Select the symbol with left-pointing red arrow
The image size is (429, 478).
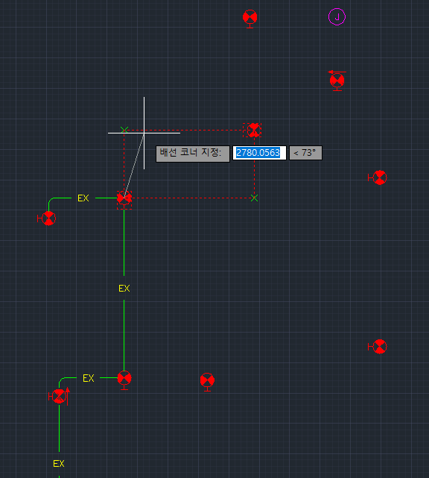tap(337, 80)
